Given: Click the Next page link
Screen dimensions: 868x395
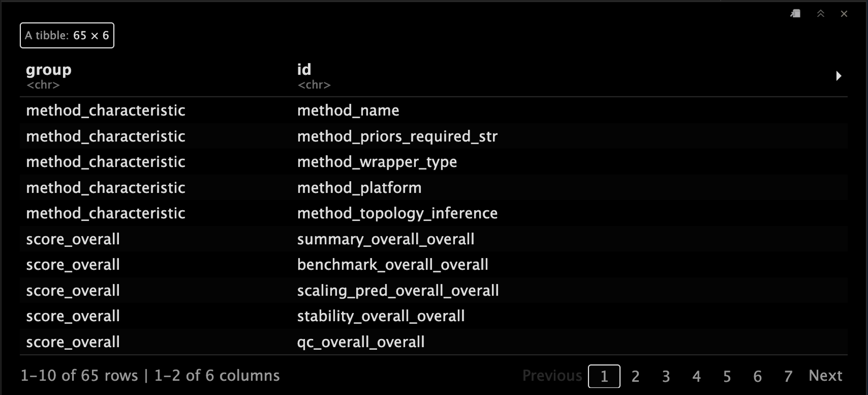Looking at the screenshot, I should pos(825,375).
